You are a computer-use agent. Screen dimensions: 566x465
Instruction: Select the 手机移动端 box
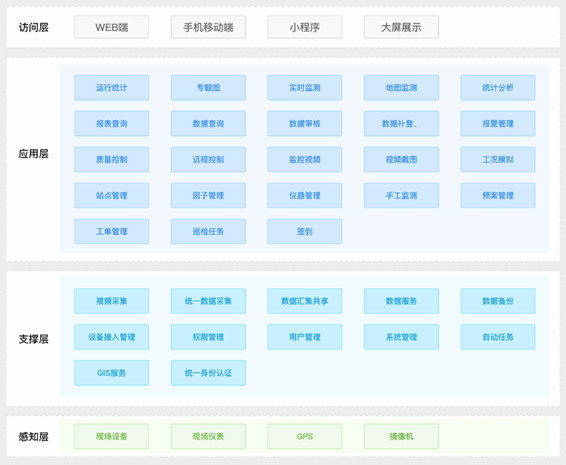(208, 27)
